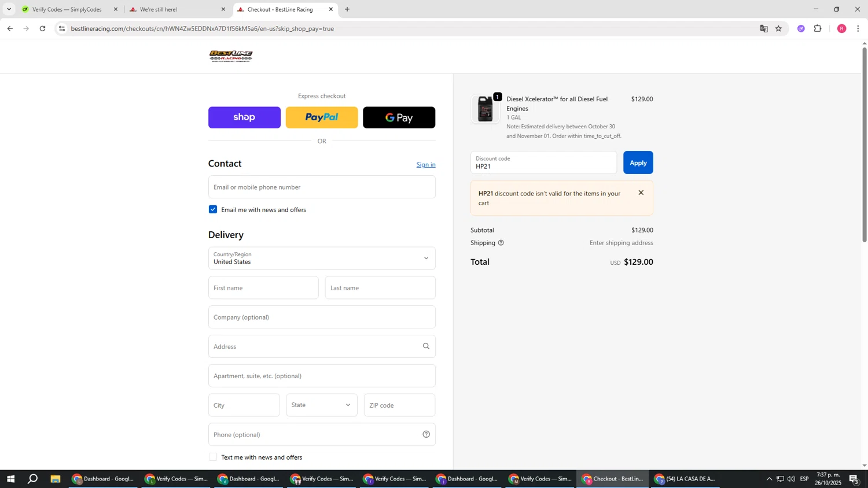
Task: Close the We're still here! tab
Action: coord(223,9)
